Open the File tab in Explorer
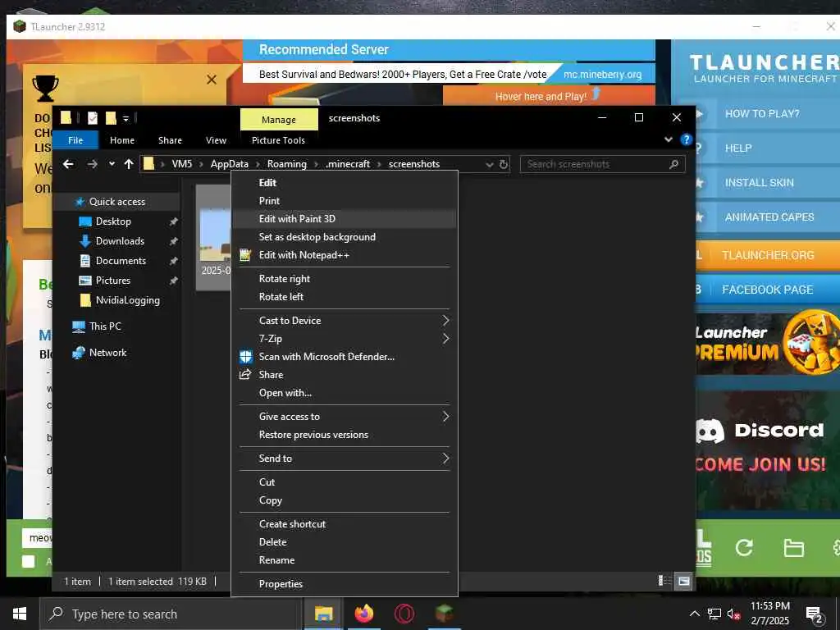The height and width of the screenshot is (630, 840). point(75,140)
